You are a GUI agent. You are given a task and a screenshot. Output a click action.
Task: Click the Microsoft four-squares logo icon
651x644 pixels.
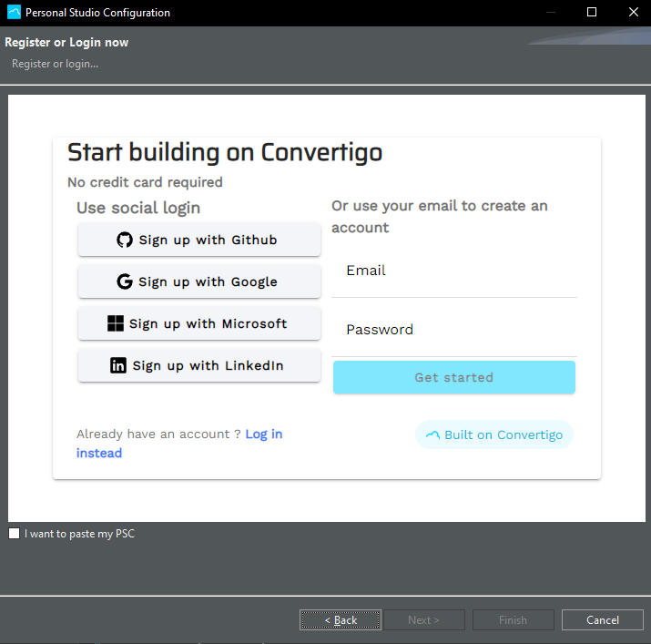pyautogui.click(x=116, y=323)
